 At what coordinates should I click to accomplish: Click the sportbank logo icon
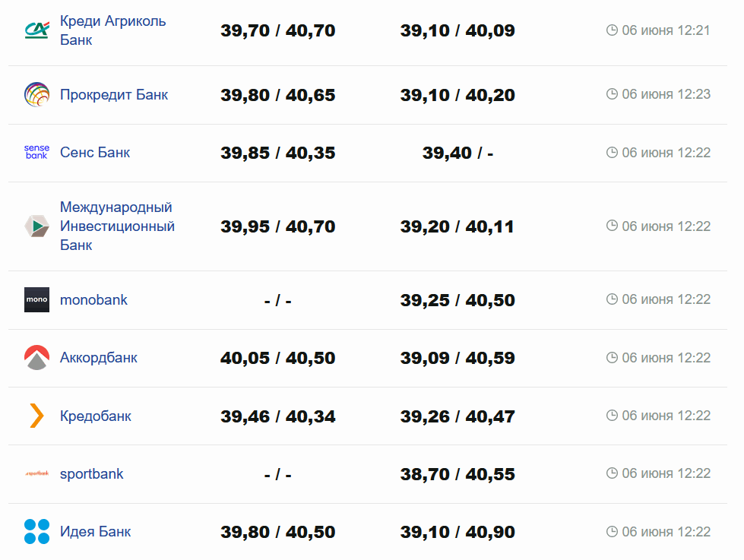point(36,474)
